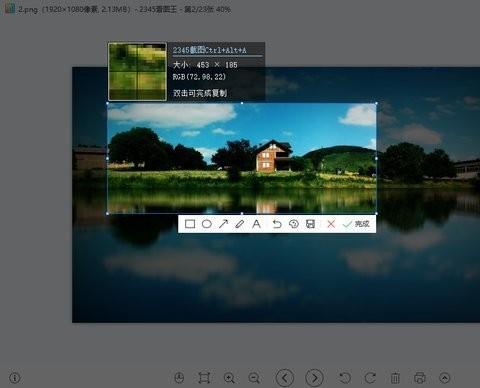Go to the previous image
Screen dimensions: 480x388
285,378
